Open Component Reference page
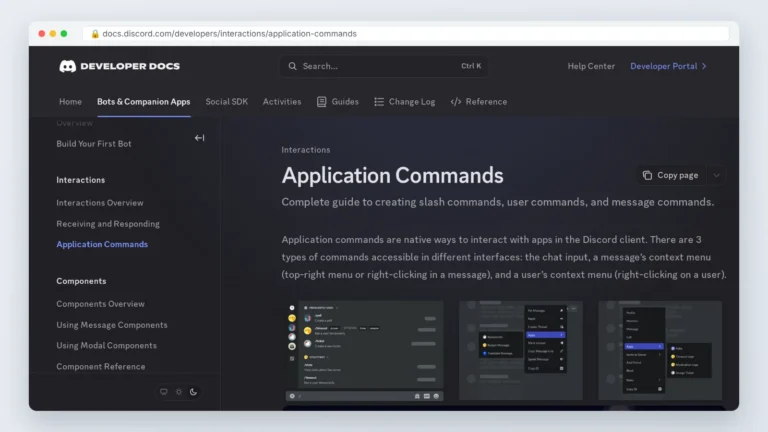Viewport: 768px width, 432px height. pos(100,367)
